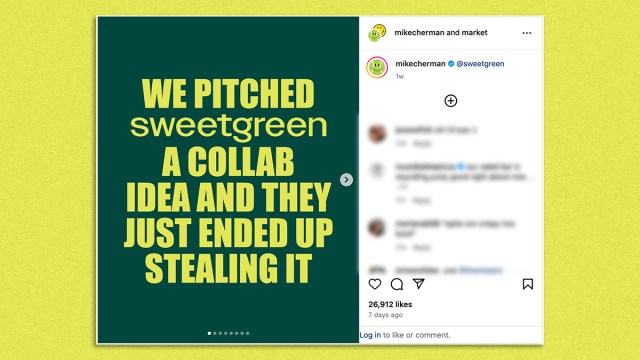Open the @sweetgreen mention link

coord(480,64)
